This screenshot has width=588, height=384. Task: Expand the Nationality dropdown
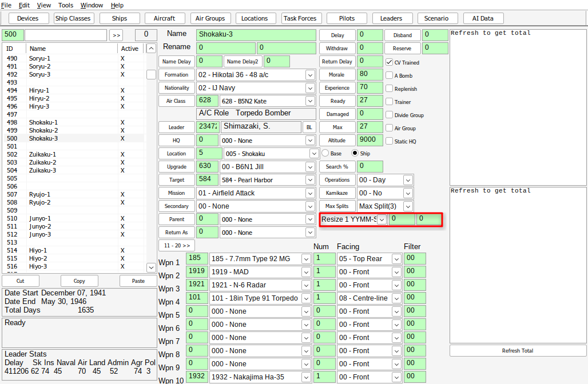tap(310, 88)
